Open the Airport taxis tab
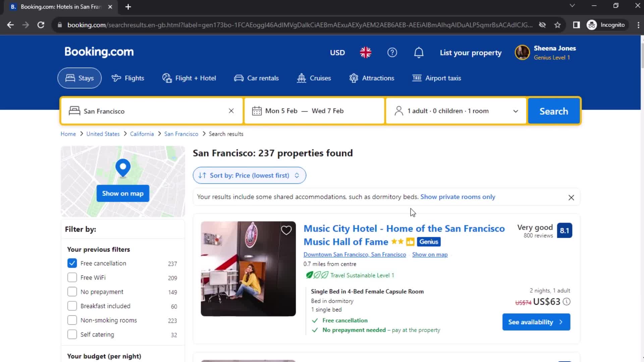Image resolution: width=644 pixels, height=362 pixels. tap(437, 78)
